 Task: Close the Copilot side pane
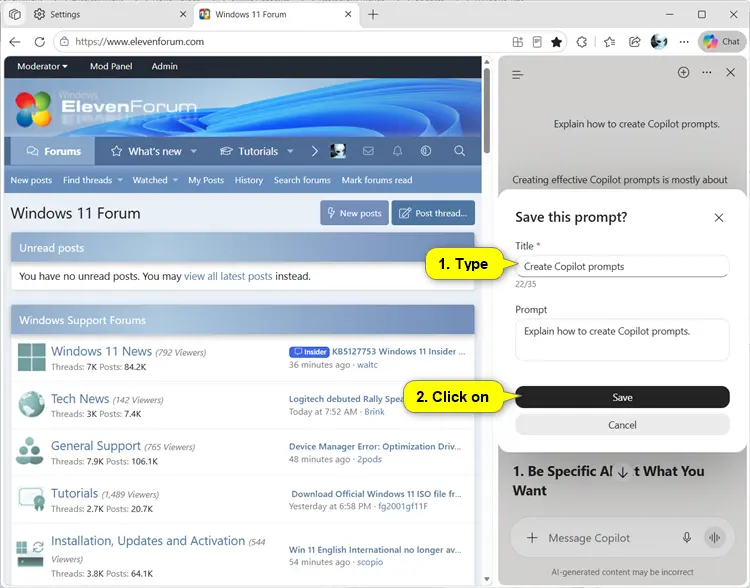[730, 72]
